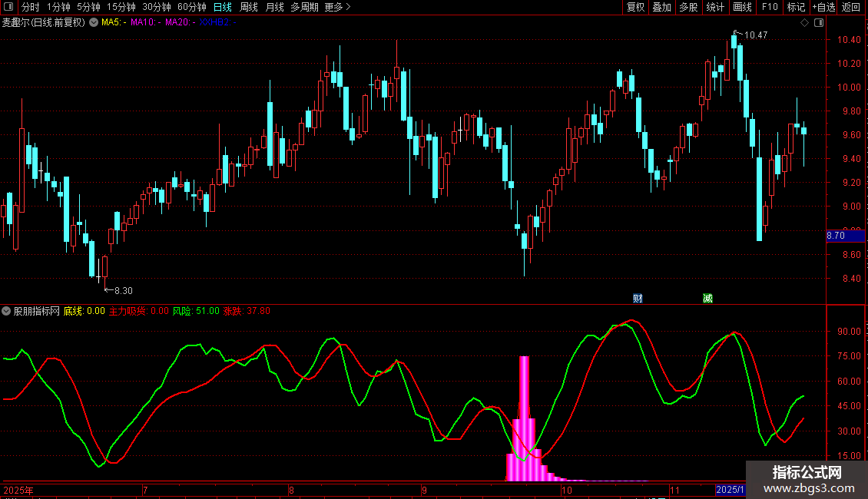Click the MA20 indicator label
Image resolution: width=868 pixels, height=499 pixels.
tap(180, 22)
